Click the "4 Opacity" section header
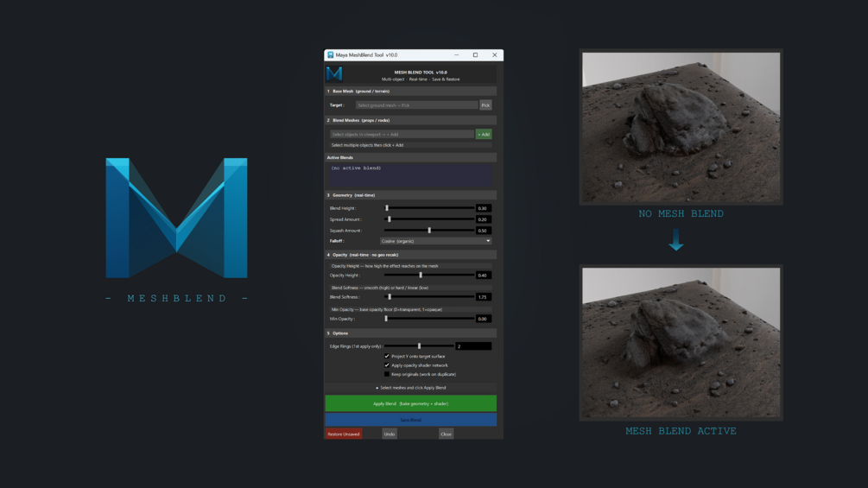 pos(411,255)
